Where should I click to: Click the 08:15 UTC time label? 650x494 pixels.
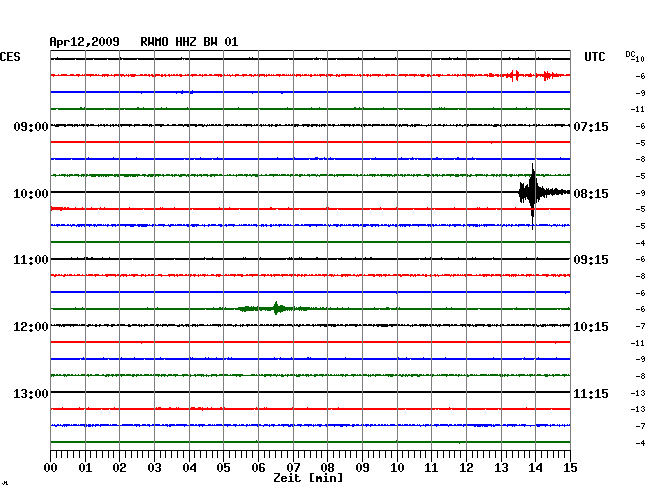point(591,194)
